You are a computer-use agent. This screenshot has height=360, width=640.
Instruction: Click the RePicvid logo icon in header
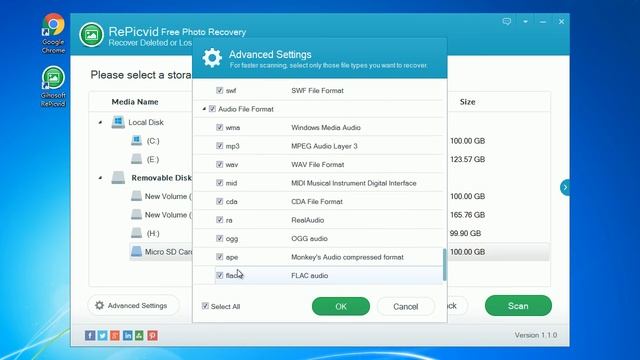point(91,35)
